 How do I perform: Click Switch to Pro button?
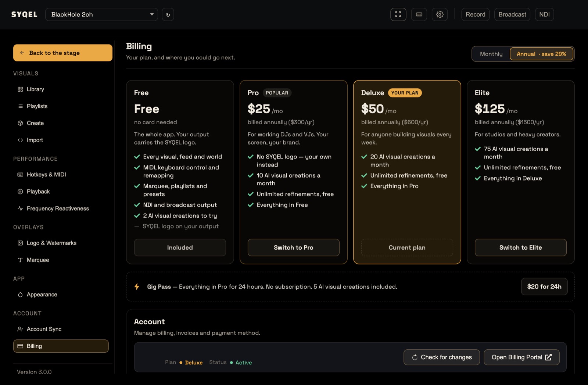tap(293, 247)
